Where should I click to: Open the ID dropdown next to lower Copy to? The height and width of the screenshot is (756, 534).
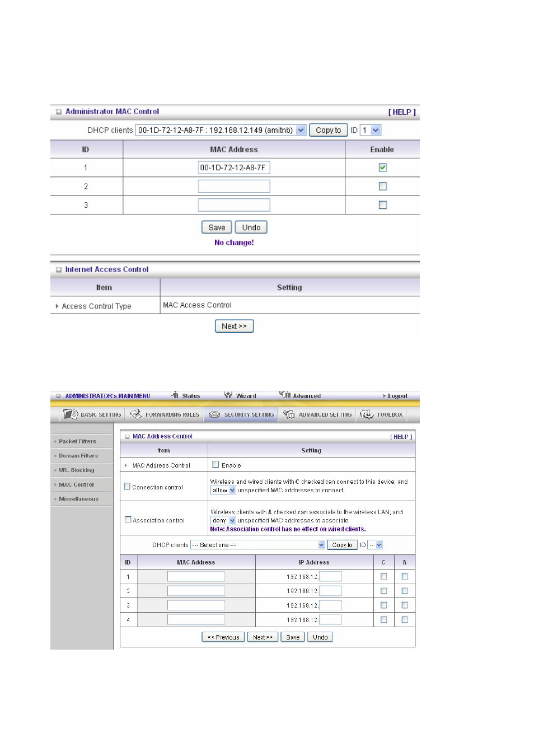pyautogui.click(x=375, y=545)
